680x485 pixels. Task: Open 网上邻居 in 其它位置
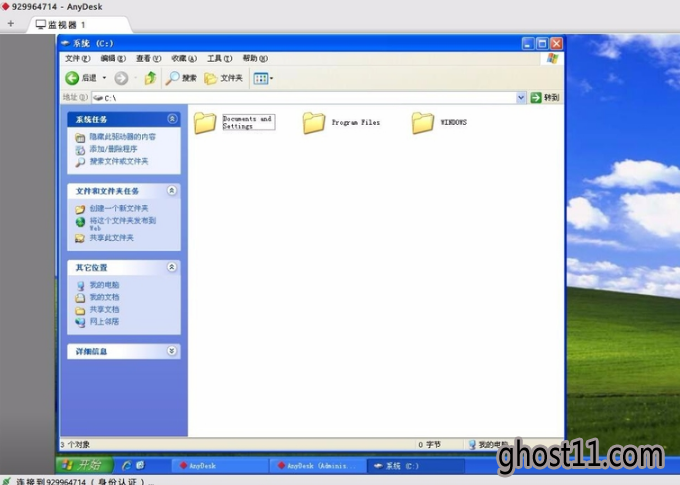(104, 321)
